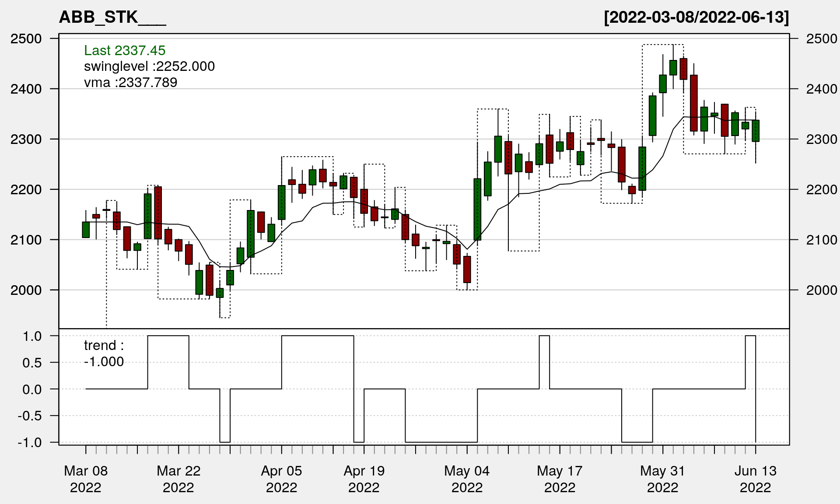Screen dimensions: 840x504
Task: Click the 2500 label on left axis
Action: (26, 38)
